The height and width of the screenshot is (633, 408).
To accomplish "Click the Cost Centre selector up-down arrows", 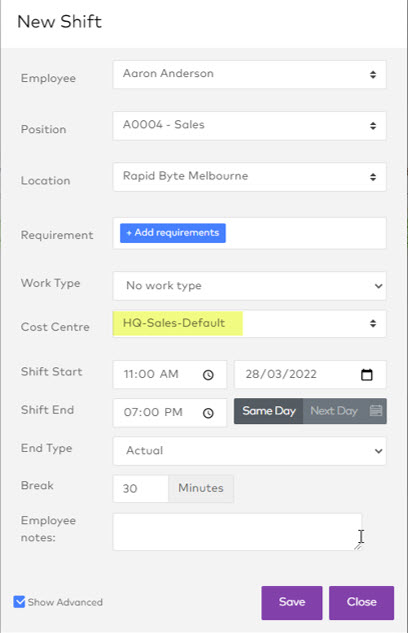I will 373,323.
